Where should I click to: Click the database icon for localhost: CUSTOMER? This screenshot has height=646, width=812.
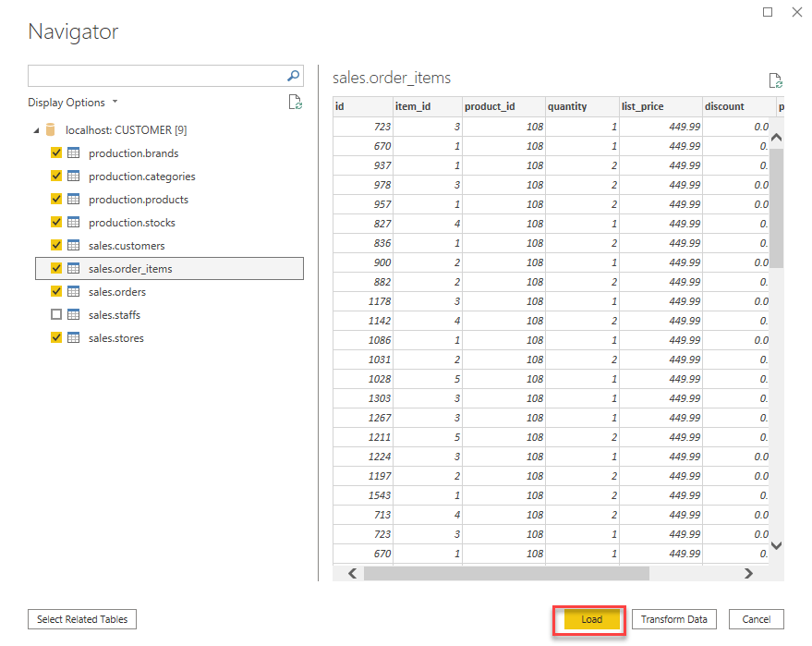point(52,129)
